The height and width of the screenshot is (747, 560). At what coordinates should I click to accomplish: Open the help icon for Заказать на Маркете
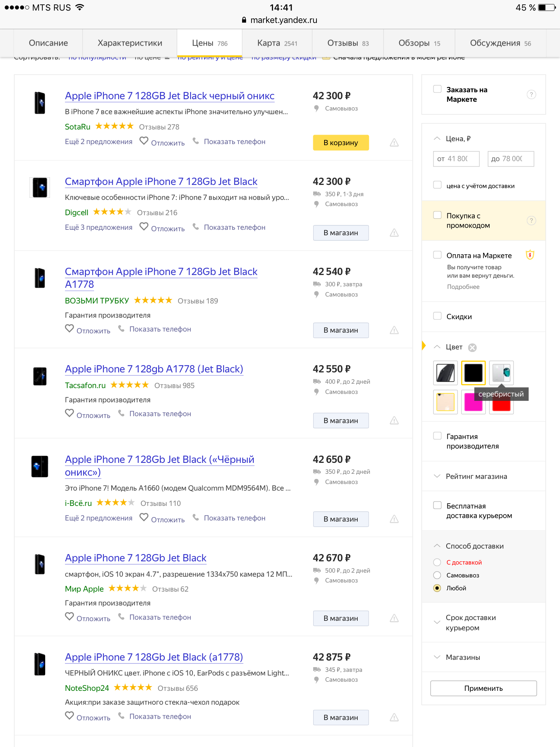tap(531, 94)
